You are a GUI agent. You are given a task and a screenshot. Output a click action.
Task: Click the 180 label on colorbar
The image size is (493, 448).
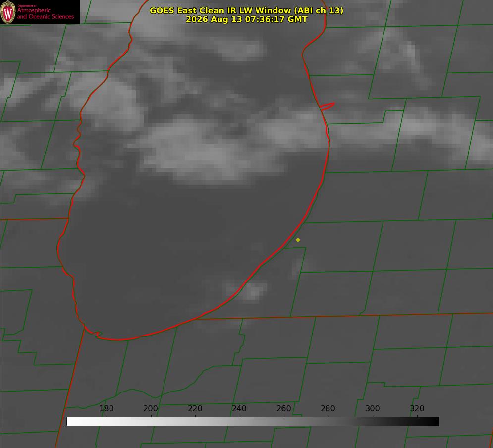click(x=106, y=408)
